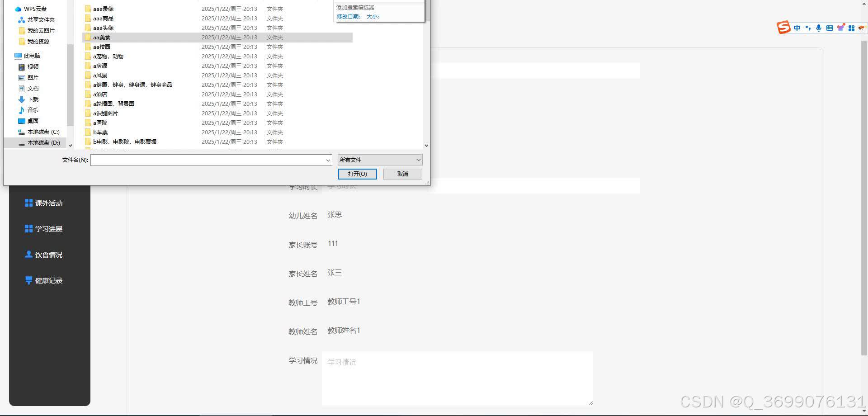The image size is (868, 416).
Task: Open the 所有文件 file type dropdown
Action: tap(380, 160)
